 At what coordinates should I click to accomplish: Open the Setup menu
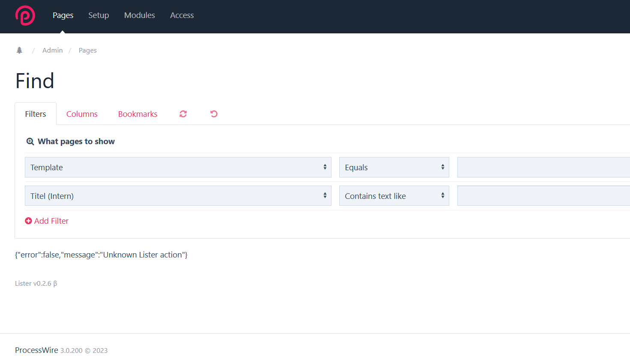(99, 15)
